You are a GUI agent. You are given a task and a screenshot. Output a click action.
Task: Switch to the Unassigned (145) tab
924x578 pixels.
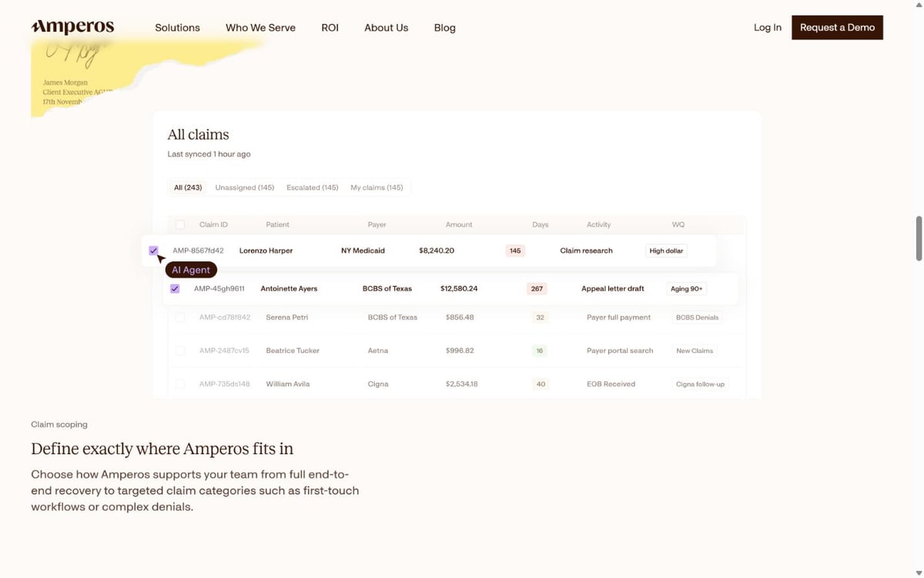pos(245,187)
